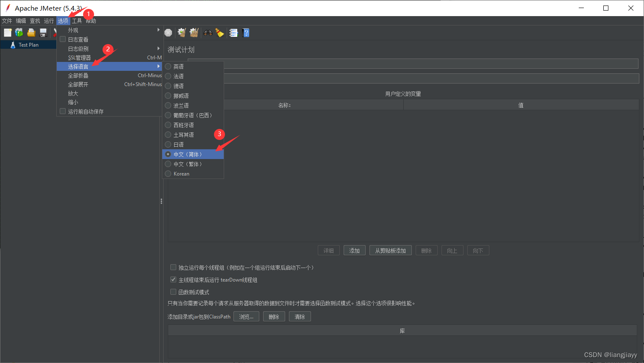
Task: Click the 向下 button
Action: click(x=478, y=251)
